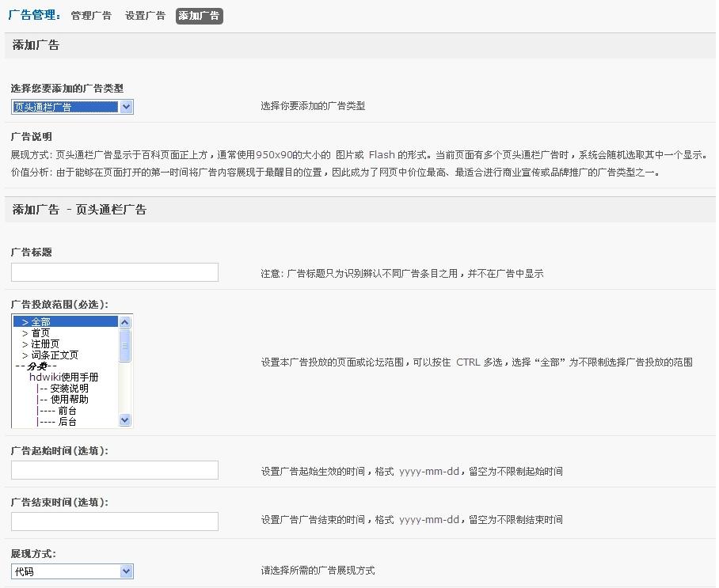Screen dimensions: 719x588
Task: Select 全部 in the ad scope list
Action: (40, 322)
